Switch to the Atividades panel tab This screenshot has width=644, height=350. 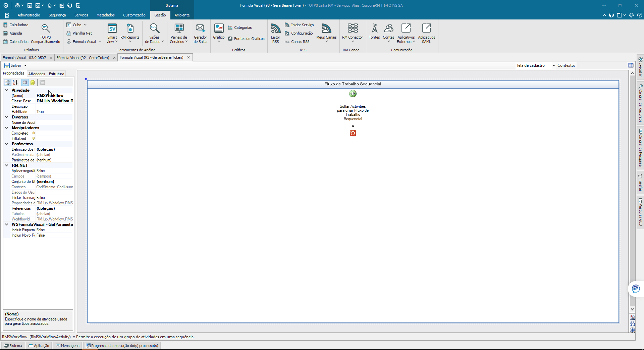click(x=37, y=74)
